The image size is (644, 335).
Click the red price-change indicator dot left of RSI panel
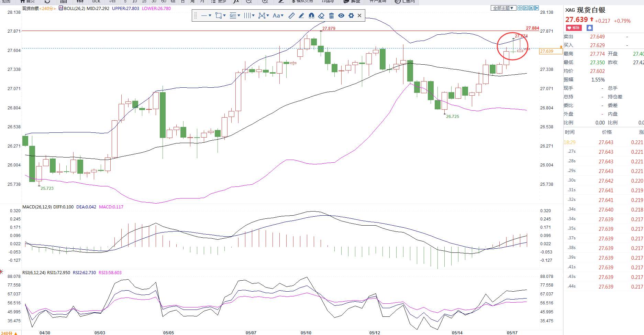(x=1, y=272)
